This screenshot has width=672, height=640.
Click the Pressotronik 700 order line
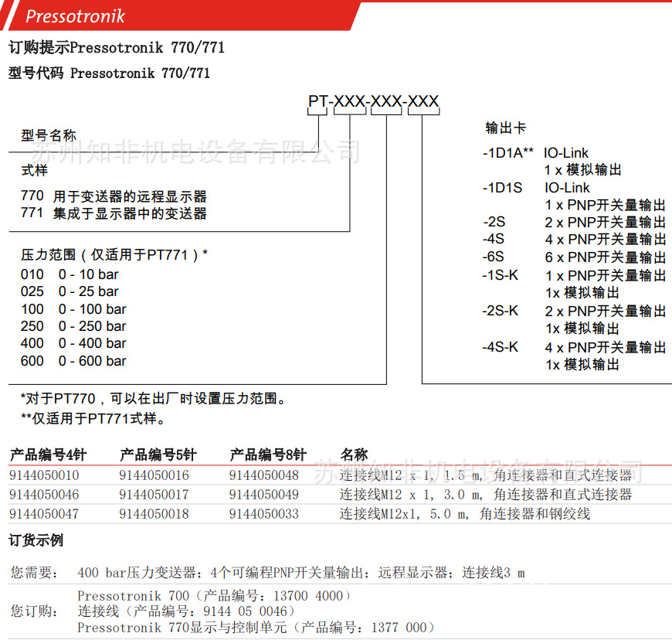pos(214,596)
